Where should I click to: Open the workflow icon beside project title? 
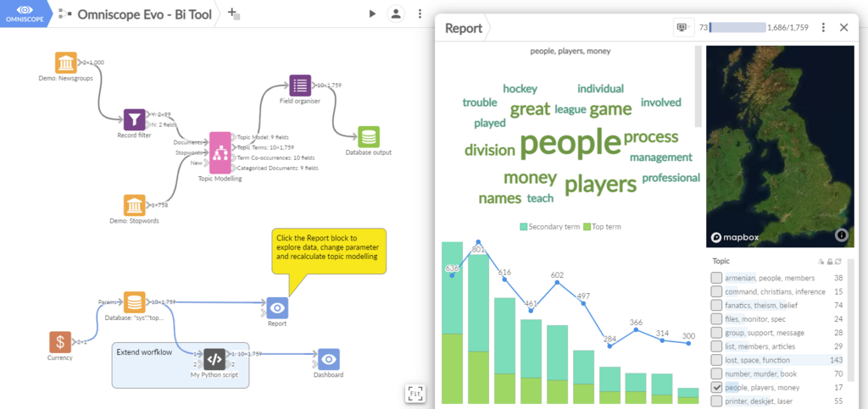[65, 14]
